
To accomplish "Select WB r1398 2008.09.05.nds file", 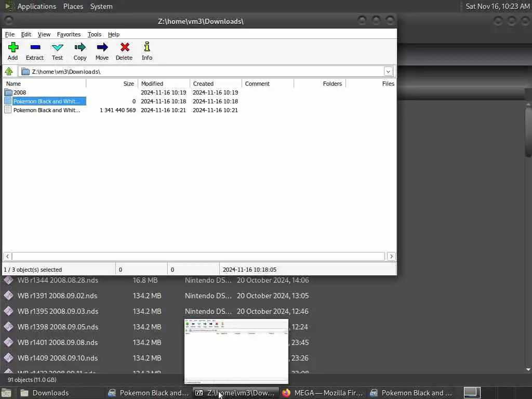I will tap(58, 327).
